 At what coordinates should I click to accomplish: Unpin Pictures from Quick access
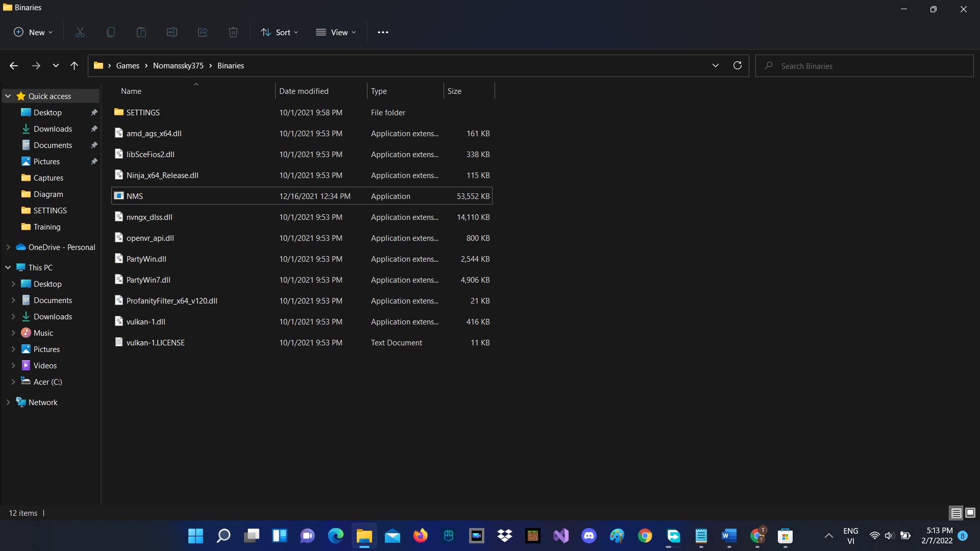(x=94, y=162)
